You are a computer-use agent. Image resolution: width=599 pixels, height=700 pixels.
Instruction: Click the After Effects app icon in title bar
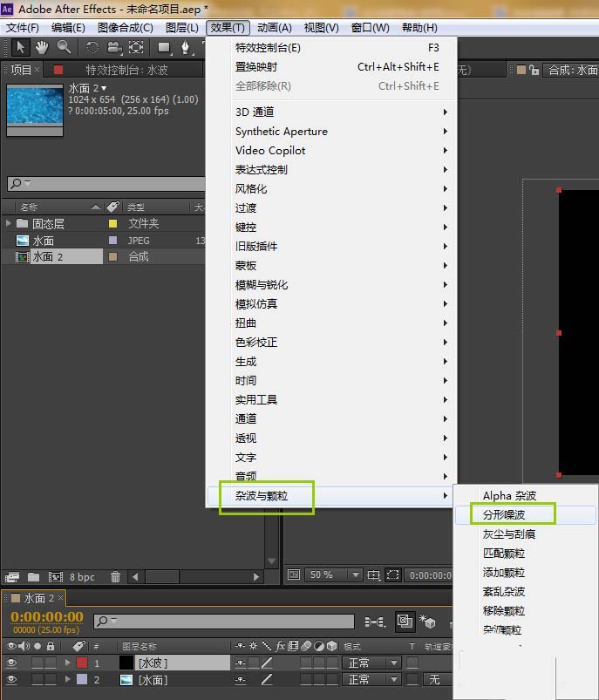(x=7, y=9)
